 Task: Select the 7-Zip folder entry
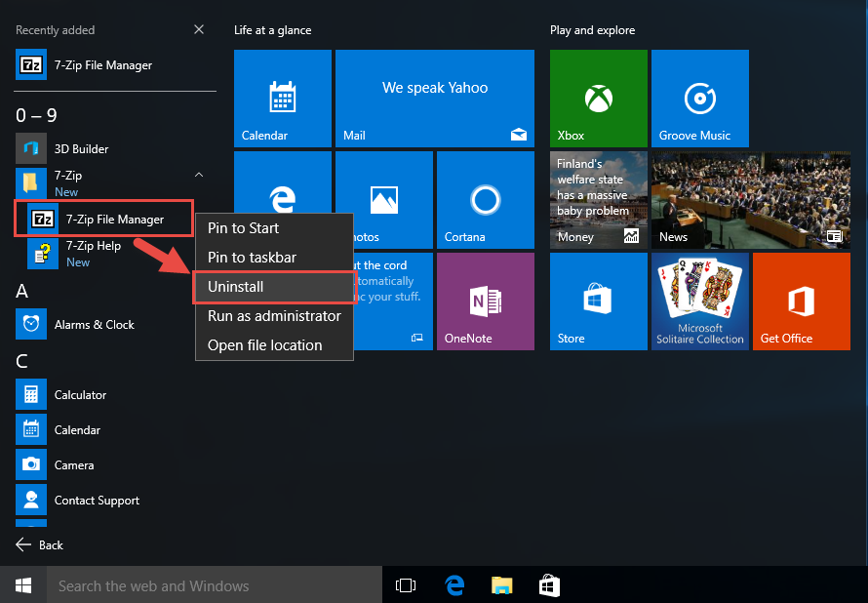tap(114, 182)
